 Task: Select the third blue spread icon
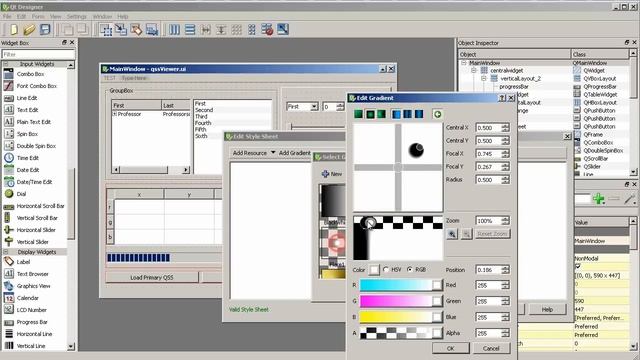(419, 114)
